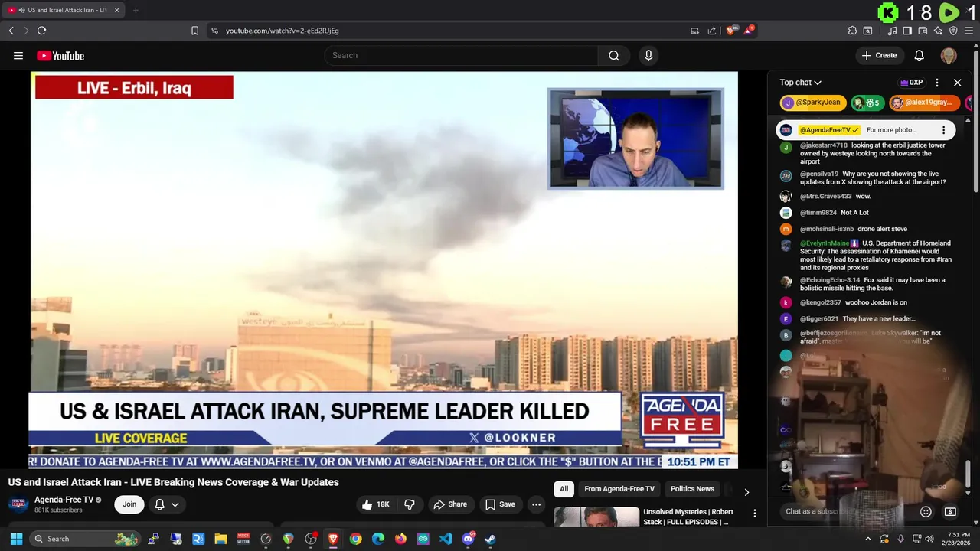Image resolution: width=980 pixels, height=551 pixels.
Task: Dislike this video
Action: coord(410,504)
